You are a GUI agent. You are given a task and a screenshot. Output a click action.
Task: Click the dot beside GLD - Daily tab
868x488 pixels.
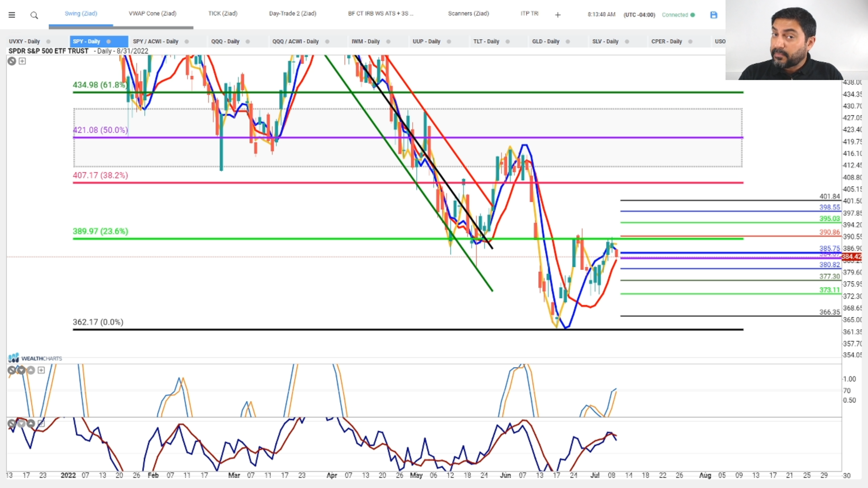[x=568, y=42]
